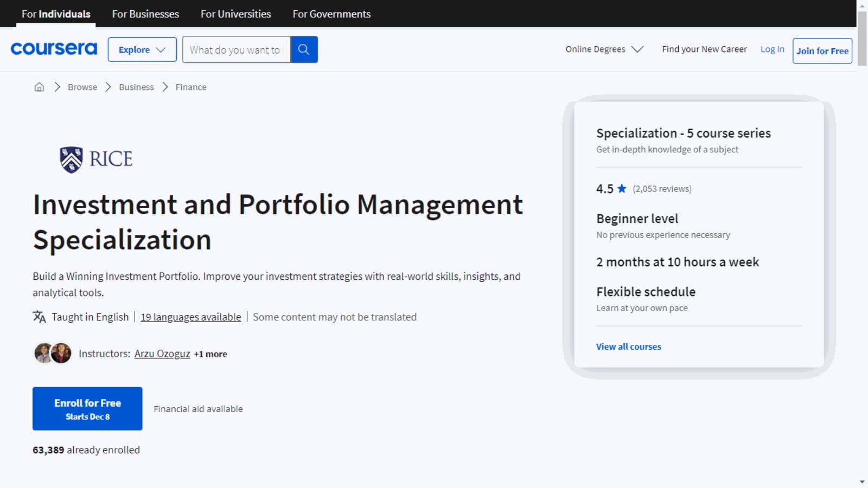This screenshot has height=488, width=868.
Task: Click the blue rating star
Action: point(622,188)
